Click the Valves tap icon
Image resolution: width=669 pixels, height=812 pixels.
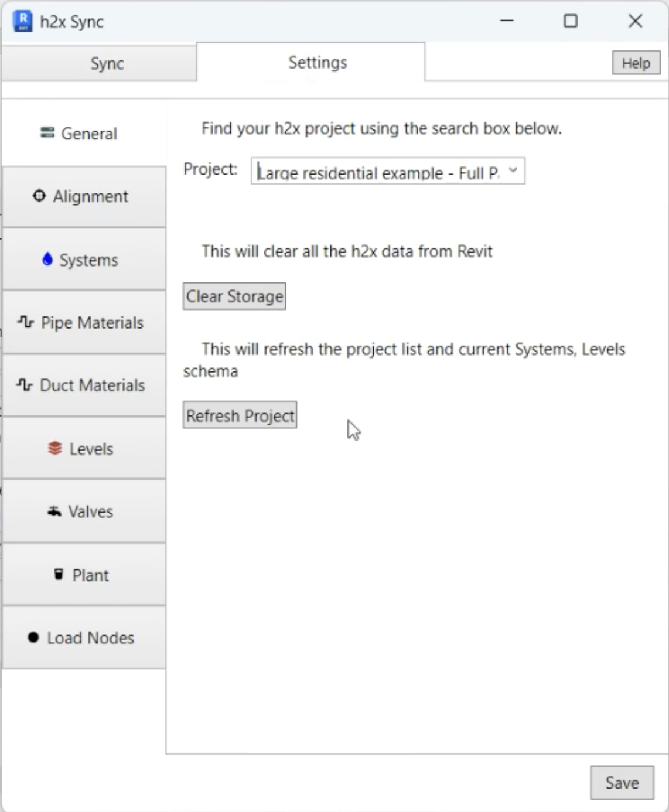click(54, 511)
